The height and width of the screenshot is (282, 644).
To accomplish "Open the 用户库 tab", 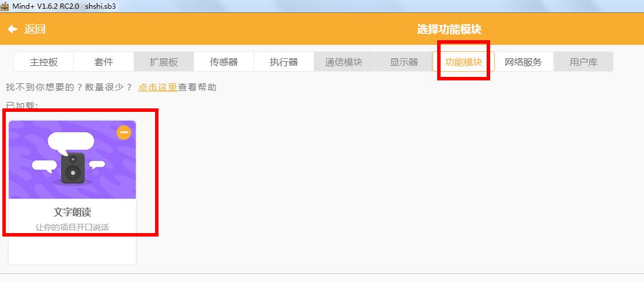I will pos(583,62).
